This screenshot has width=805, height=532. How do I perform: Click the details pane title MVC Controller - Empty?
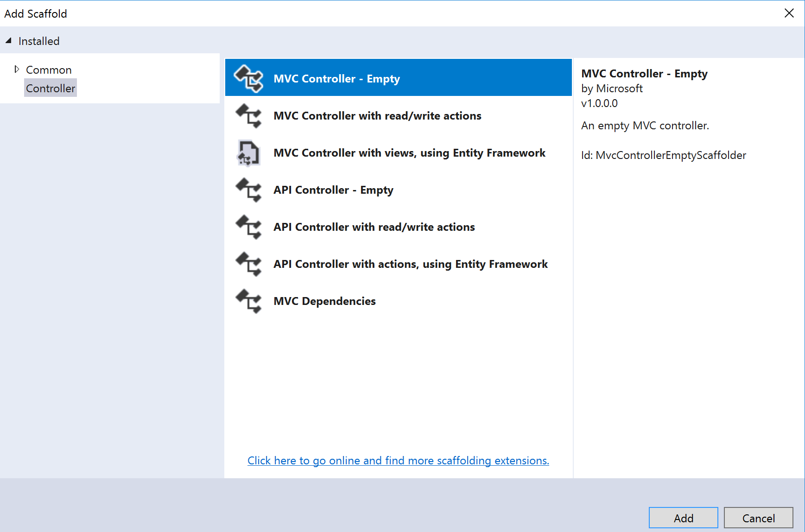644,74
